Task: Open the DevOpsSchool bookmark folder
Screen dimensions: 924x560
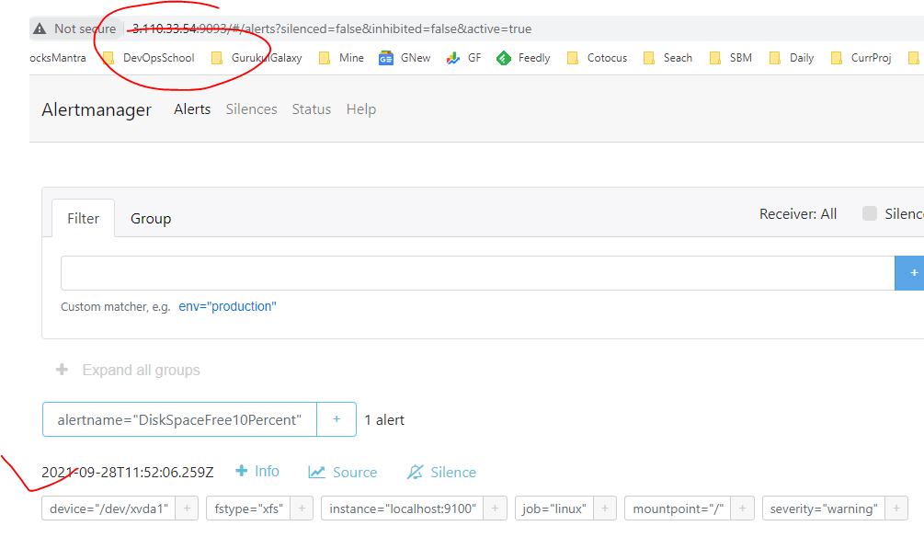Action: [x=148, y=58]
